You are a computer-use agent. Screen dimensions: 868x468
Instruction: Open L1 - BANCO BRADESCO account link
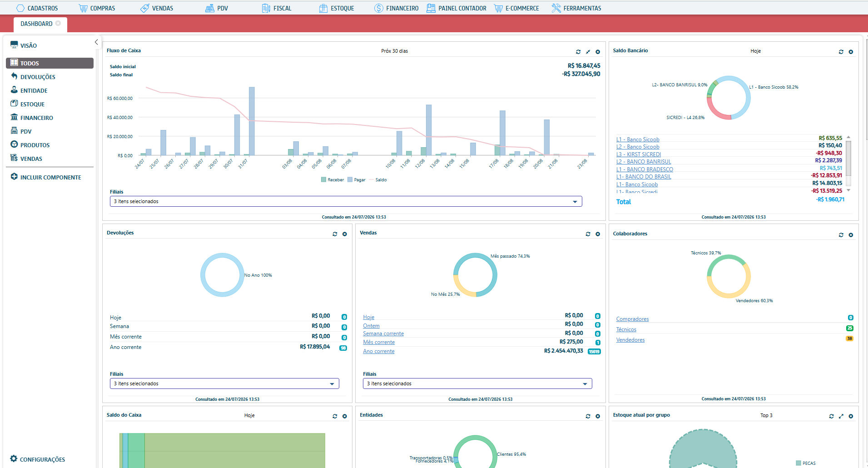click(645, 169)
